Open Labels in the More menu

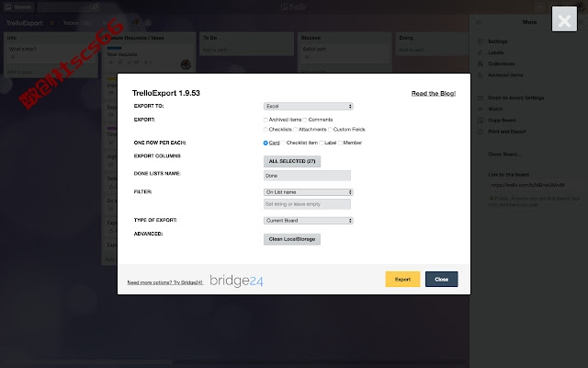496,52
